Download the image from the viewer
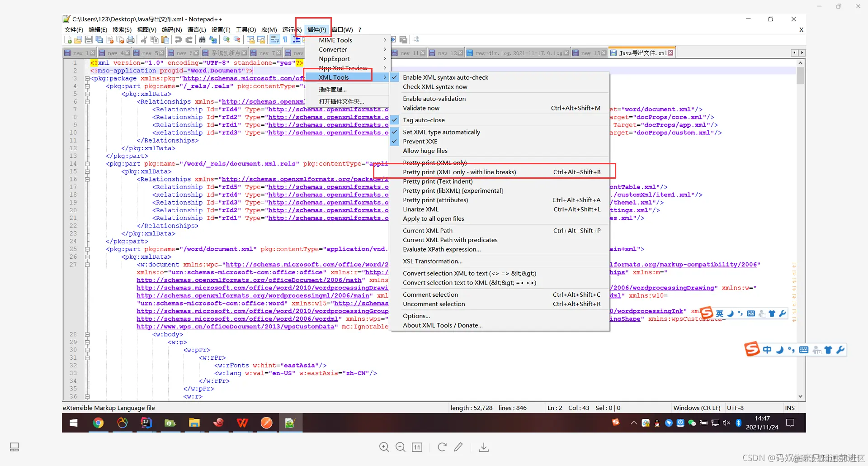 (x=484, y=447)
